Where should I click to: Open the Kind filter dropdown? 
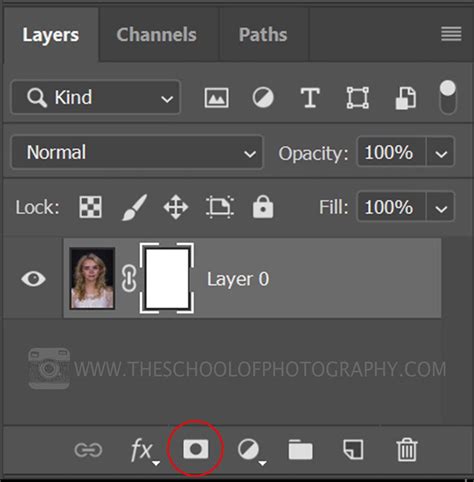(96, 98)
